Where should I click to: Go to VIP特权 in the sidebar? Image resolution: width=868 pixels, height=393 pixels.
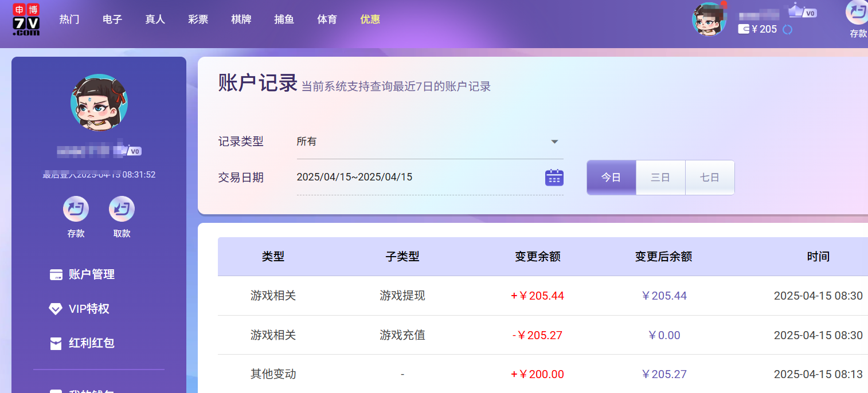[x=88, y=309]
